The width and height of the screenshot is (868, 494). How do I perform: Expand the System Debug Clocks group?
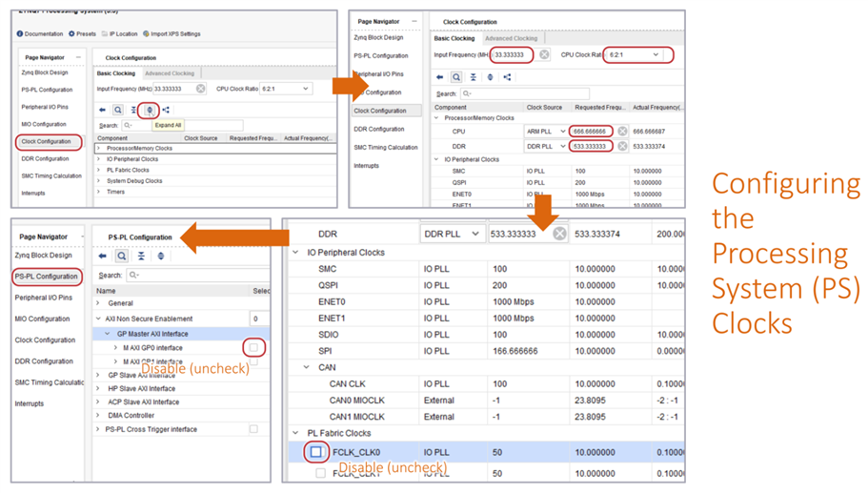100,181
